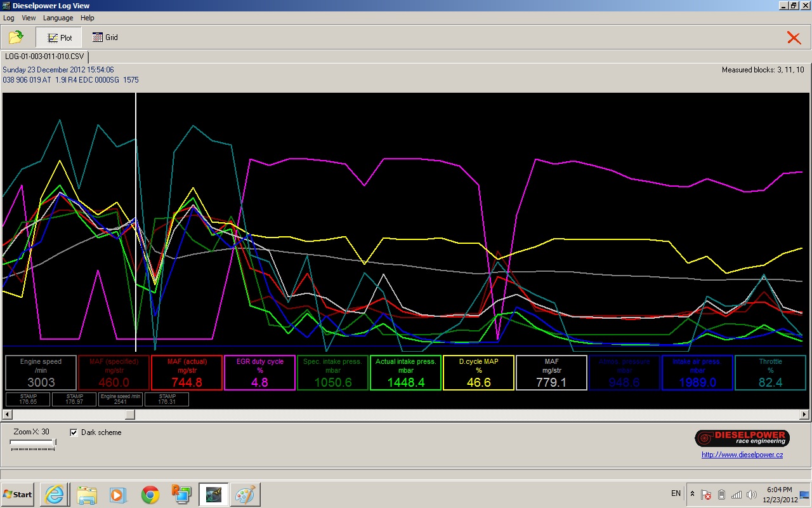Toggle the EGR duty cycle channel box

[259, 372]
